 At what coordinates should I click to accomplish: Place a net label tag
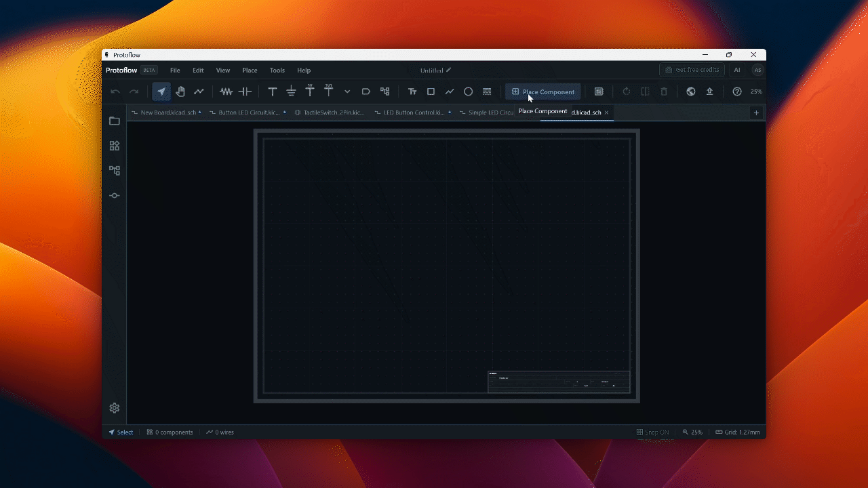pyautogui.click(x=366, y=91)
